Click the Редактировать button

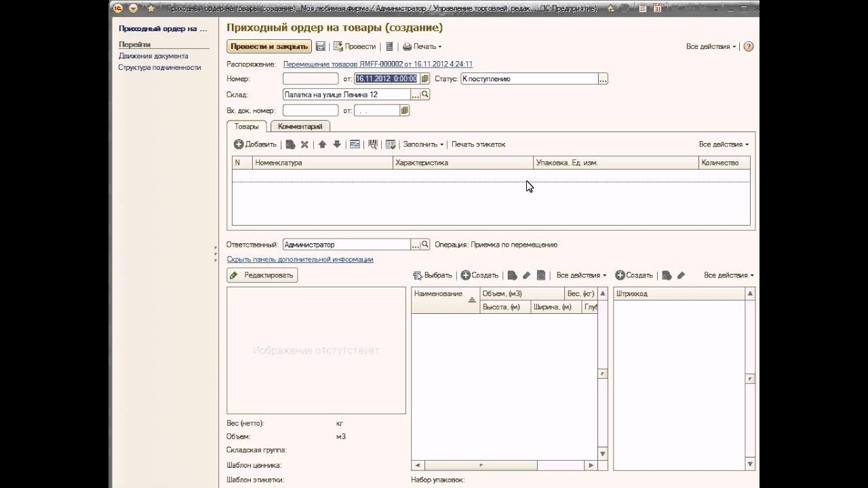pyautogui.click(x=262, y=275)
